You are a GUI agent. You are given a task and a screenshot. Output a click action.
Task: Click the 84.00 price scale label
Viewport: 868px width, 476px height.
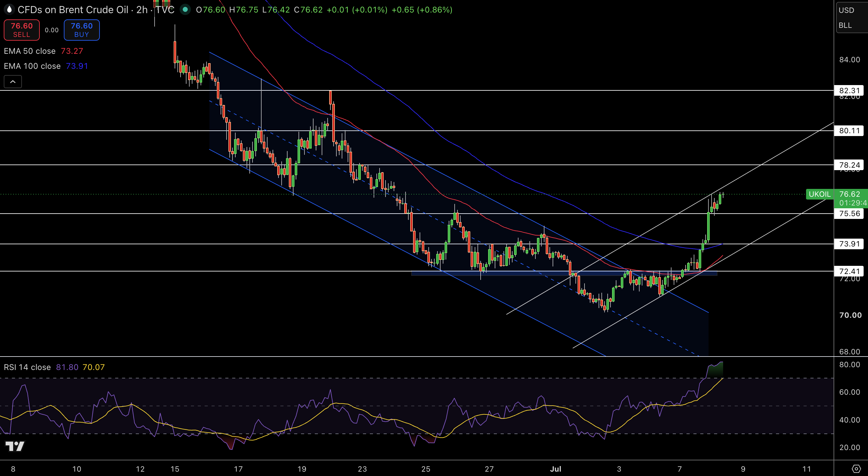point(850,60)
